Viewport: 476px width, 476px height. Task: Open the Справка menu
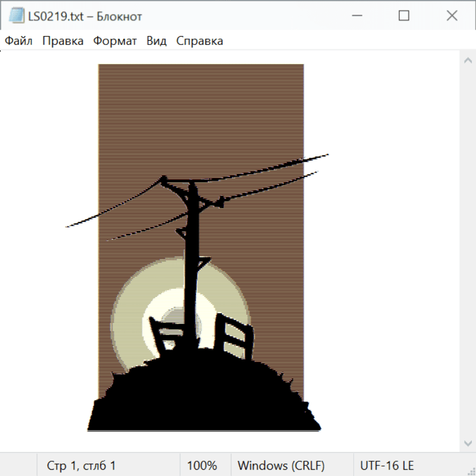click(x=199, y=41)
